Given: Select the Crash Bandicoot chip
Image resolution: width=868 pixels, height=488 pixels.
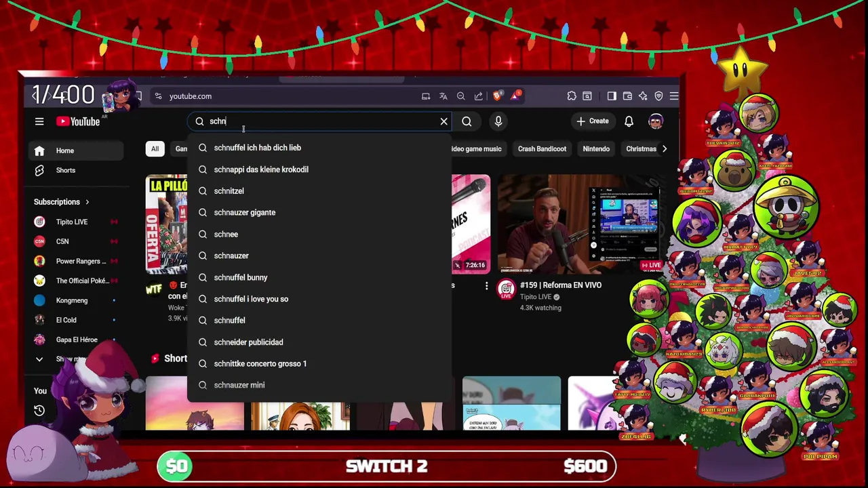Looking at the screenshot, I should 542,148.
